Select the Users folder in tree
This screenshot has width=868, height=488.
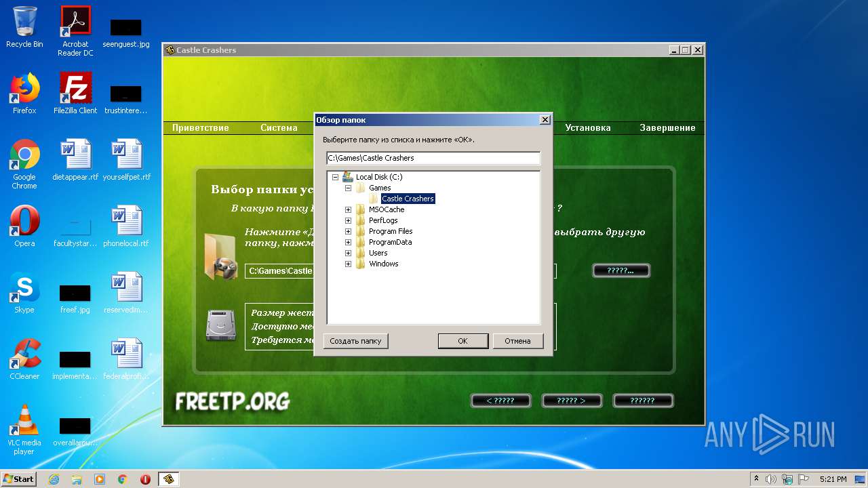point(378,253)
